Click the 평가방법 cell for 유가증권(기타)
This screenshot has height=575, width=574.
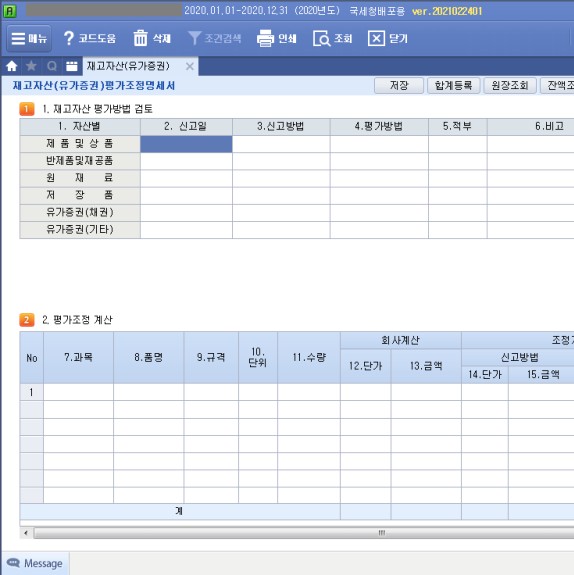click(379, 230)
